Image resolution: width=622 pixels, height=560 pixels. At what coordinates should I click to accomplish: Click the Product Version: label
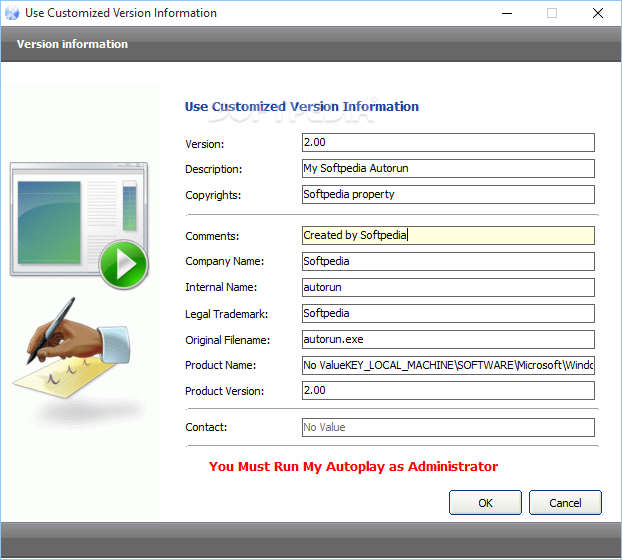225,391
